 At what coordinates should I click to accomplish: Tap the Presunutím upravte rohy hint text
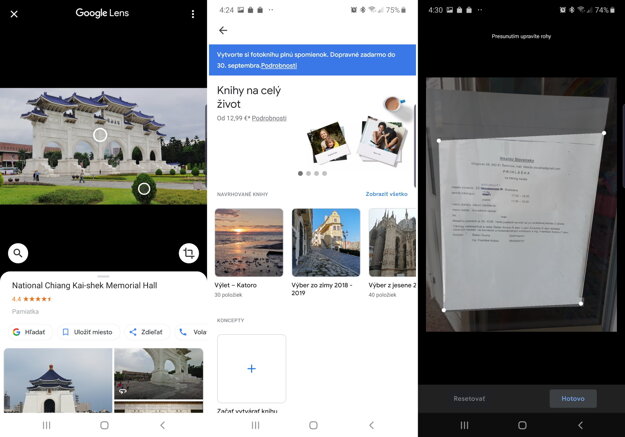521,36
